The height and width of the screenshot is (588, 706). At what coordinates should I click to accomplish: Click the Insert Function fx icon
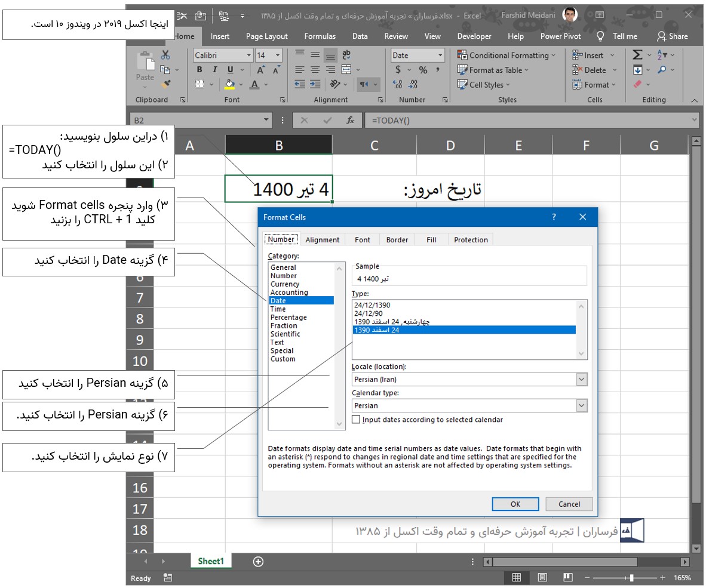tap(350, 120)
